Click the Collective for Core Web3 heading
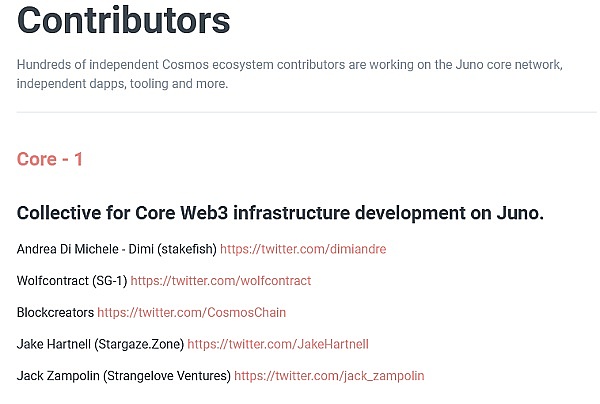600x404 pixels. (x=280, y=213)
